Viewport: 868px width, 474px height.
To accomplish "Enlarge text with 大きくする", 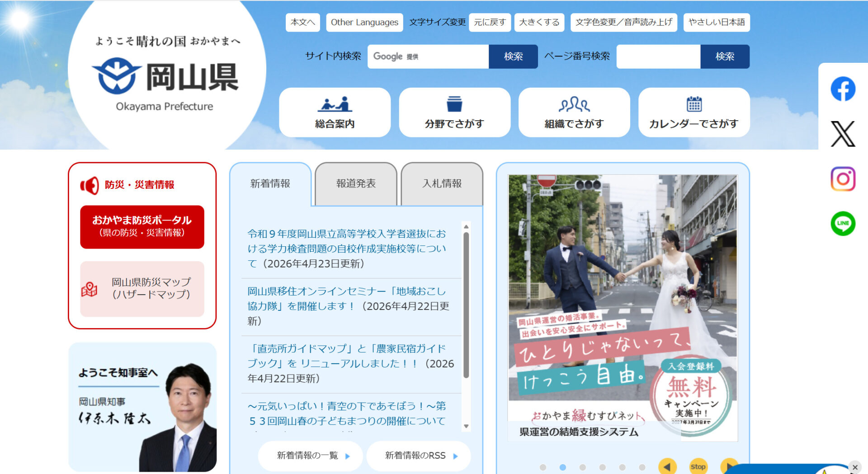I will click(x=539, y=22).
